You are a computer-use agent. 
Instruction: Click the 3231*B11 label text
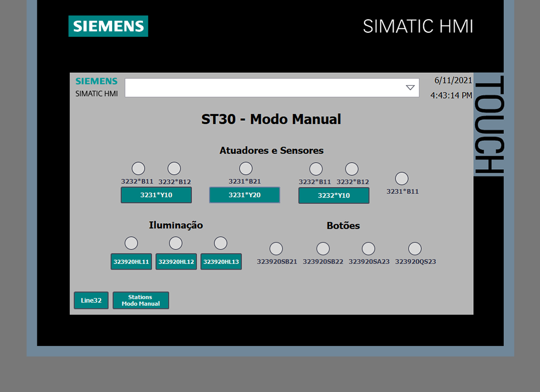[402, 191]
